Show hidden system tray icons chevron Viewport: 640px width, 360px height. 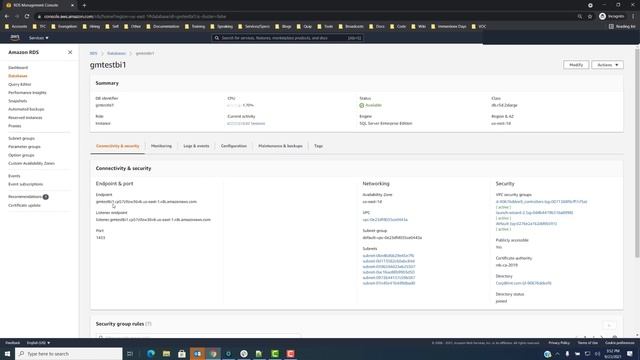(x=558, y=353)
